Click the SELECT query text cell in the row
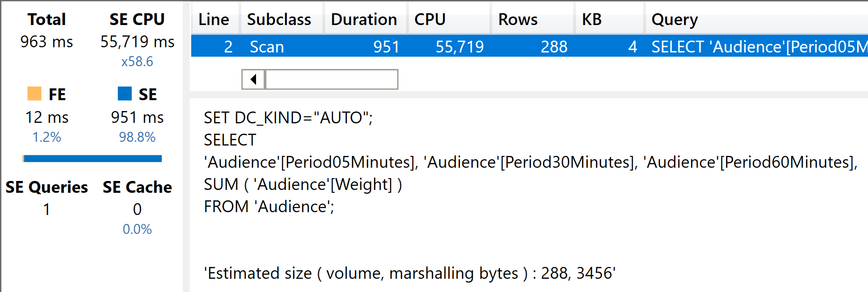The width and height of the screenshot is (868, 292). 757,47
